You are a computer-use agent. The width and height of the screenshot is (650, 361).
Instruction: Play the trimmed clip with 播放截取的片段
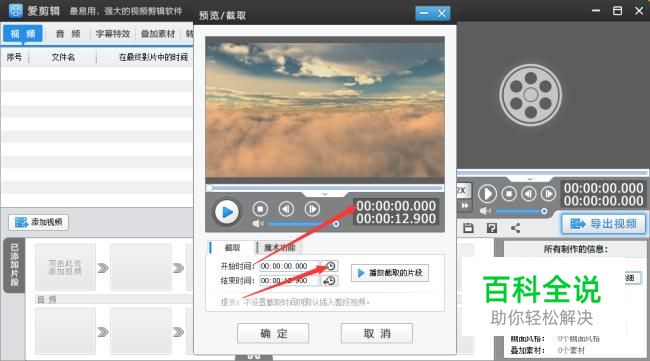click(390, 273)
